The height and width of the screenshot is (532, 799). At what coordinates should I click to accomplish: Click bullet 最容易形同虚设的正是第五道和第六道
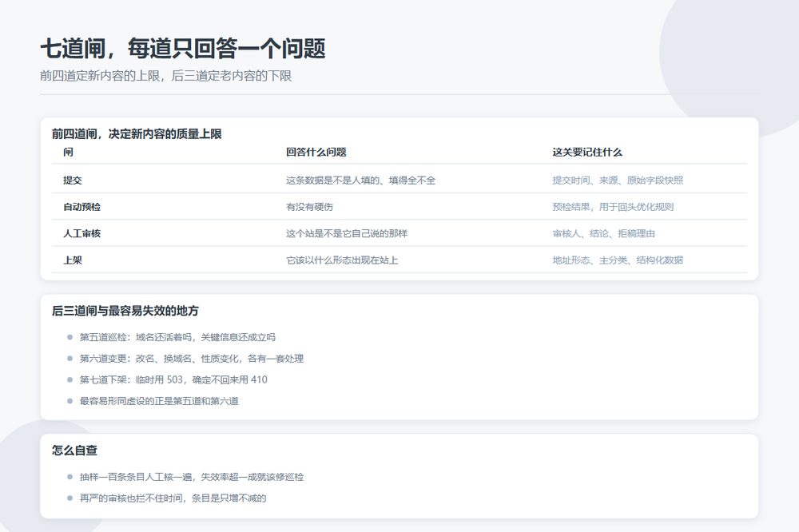(159, 401)
